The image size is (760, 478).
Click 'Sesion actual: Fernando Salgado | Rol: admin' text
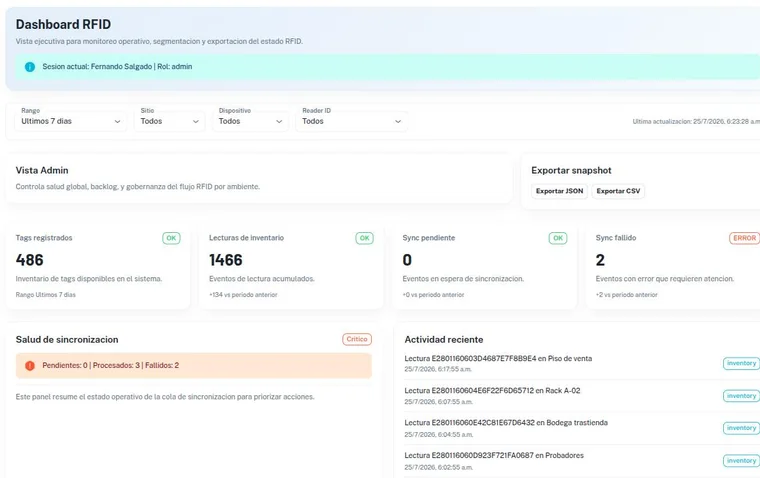(x=117, y=67)
